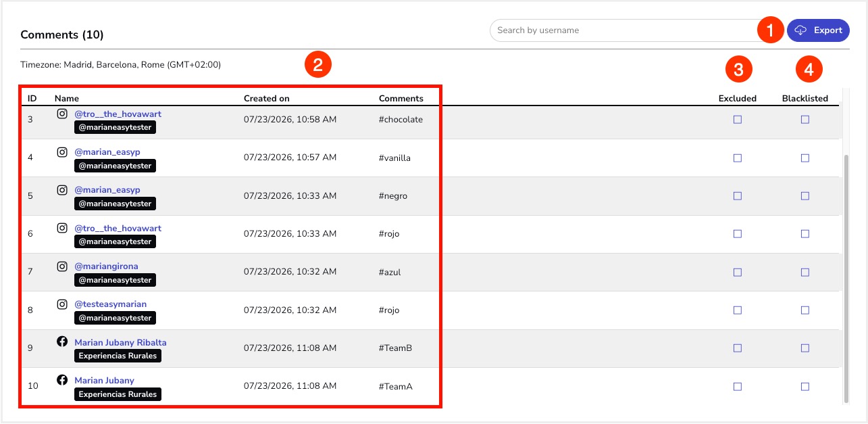Click the @marianeasytester tag in row 4
Image resolution: width=868 pixels, height=424 pixels.
pyautogui.click(x=115, y=166)
